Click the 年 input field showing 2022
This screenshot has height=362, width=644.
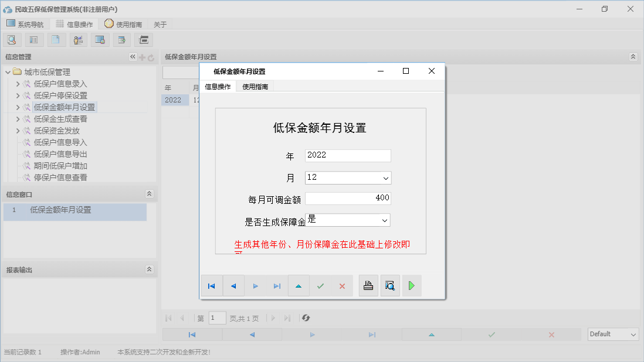pyautogui.click(x=347, y=155)
